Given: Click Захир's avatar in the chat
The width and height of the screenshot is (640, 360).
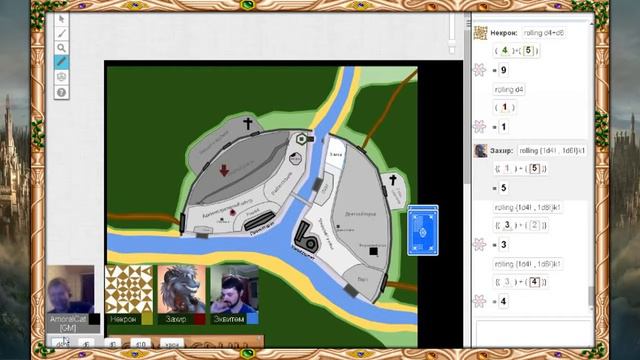Looking at the screenshot, I should pyautogui.click(x=480, y=151).
